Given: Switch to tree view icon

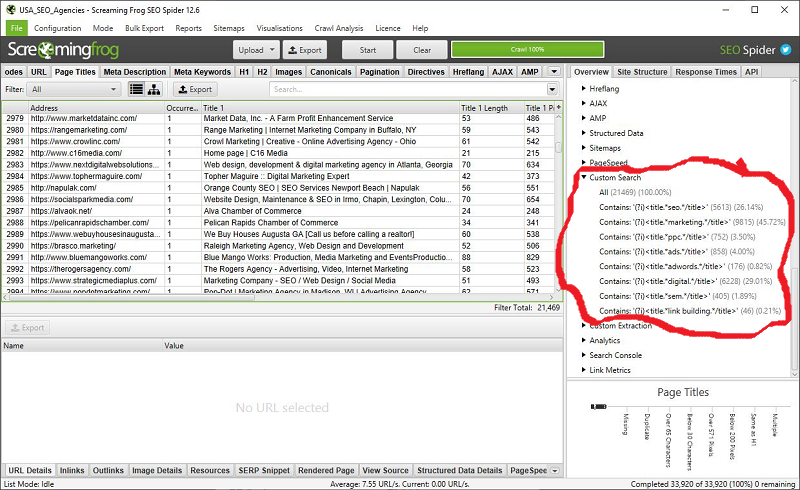Looking at the screenshot, I should [x=154, y=89].
